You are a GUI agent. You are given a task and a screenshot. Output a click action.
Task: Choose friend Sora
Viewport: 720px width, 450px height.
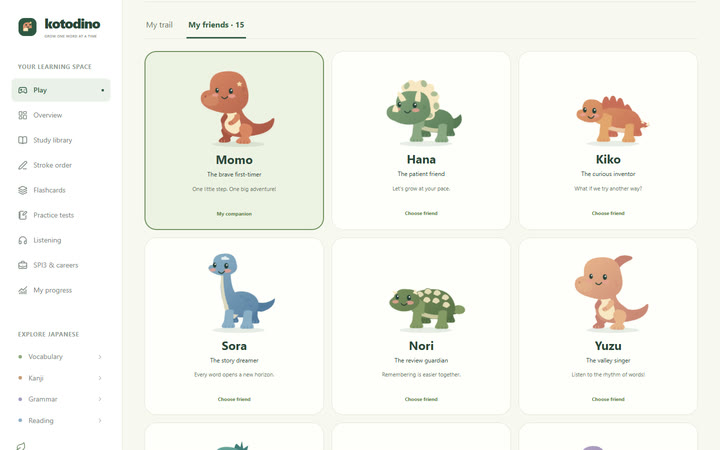tap(234, 399)
